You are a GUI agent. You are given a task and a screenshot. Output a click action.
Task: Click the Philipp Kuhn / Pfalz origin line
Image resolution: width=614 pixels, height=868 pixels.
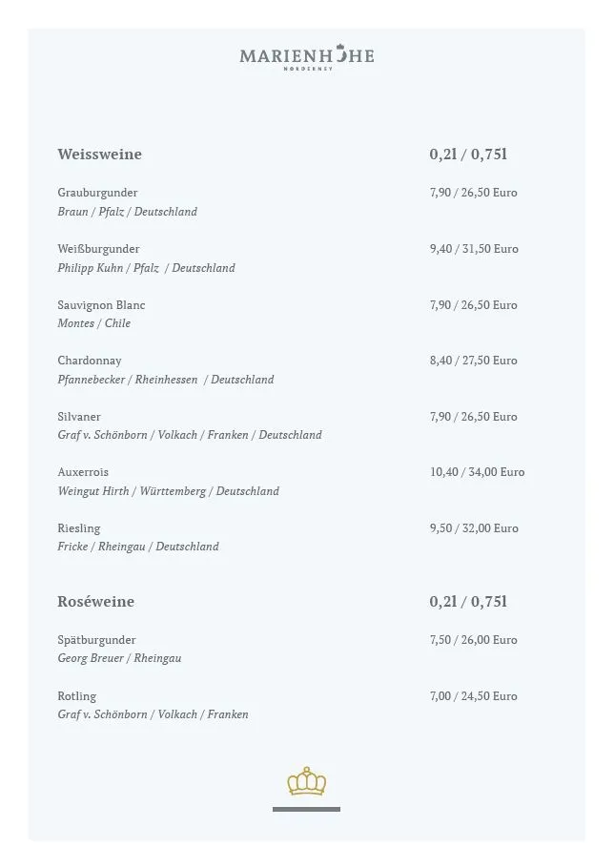click(146, 268)
